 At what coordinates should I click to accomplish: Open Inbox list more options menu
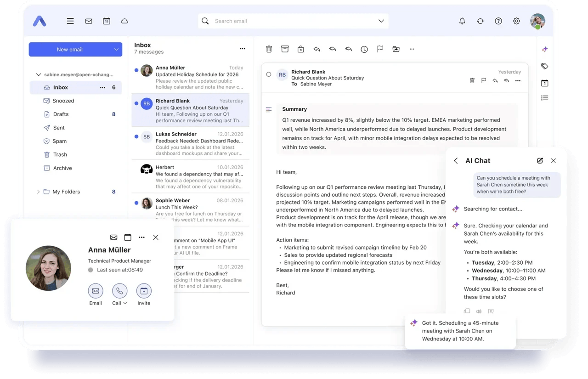coord(243,49)
